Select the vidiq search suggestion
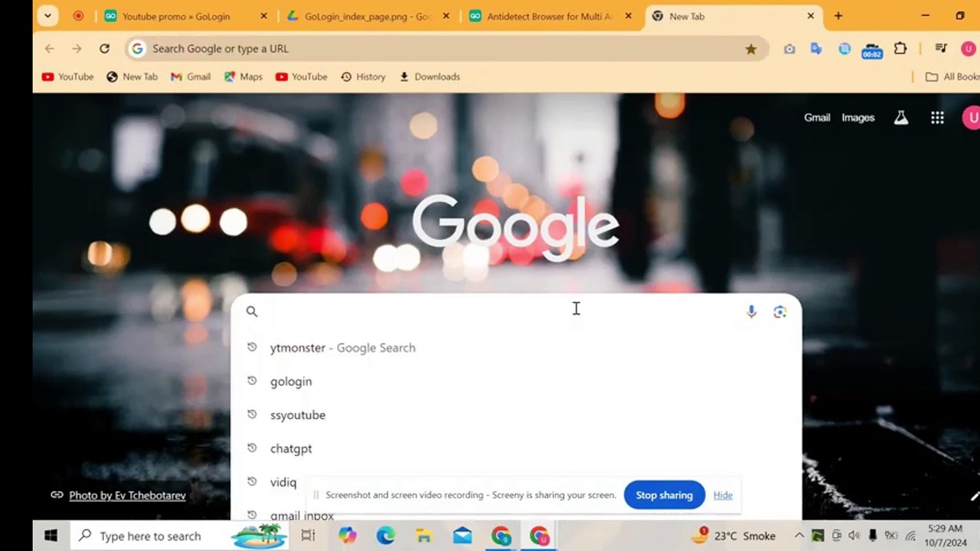This screenshot has width=980, height=551. (x=283, y=482)
